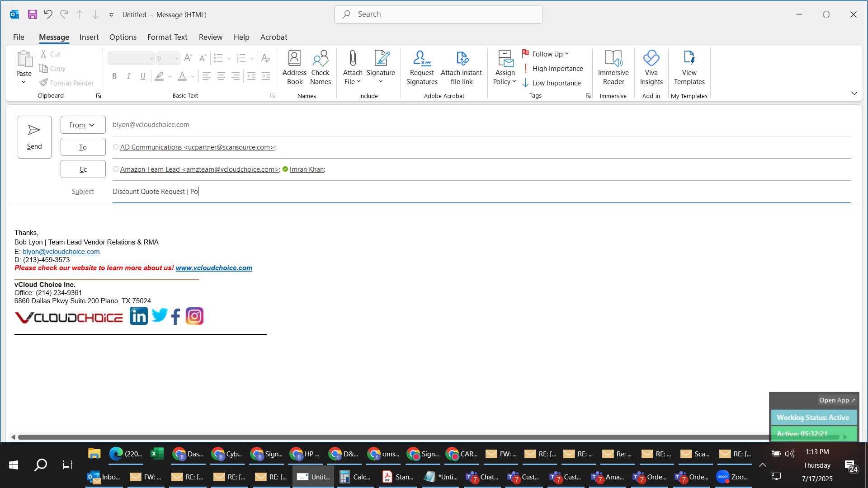Undo the last action
Screen dimensions: 868x488
point(48,14)
